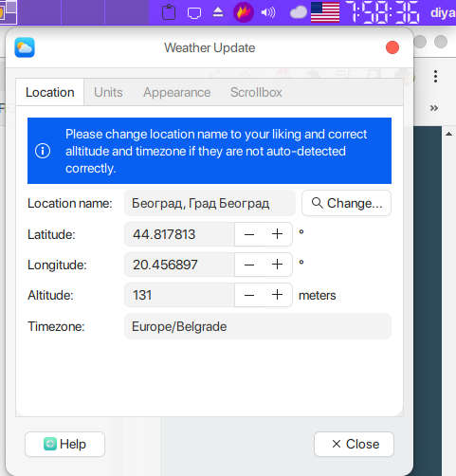Click the info icon in blue banner
456x476 pixels.
tap(43, 151)
